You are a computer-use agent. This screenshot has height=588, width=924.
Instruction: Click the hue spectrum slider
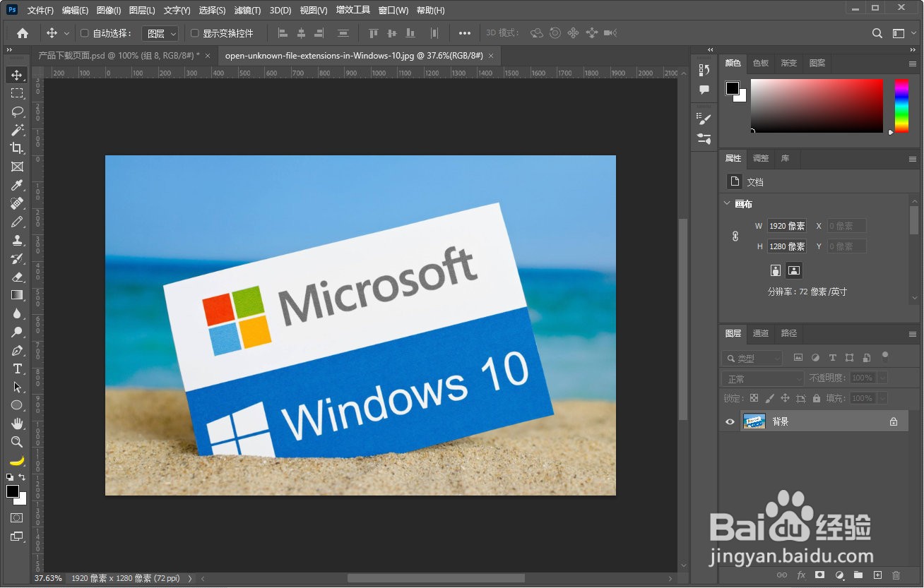(902, 105)
